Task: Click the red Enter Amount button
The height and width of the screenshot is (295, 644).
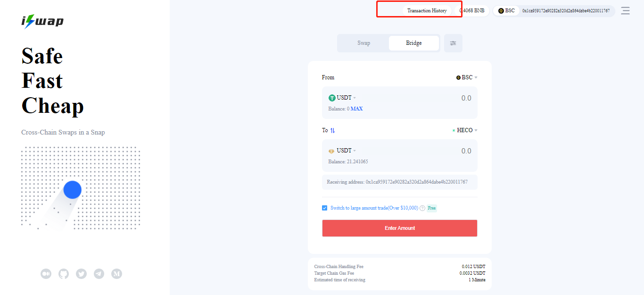Action: pos(400,228)
